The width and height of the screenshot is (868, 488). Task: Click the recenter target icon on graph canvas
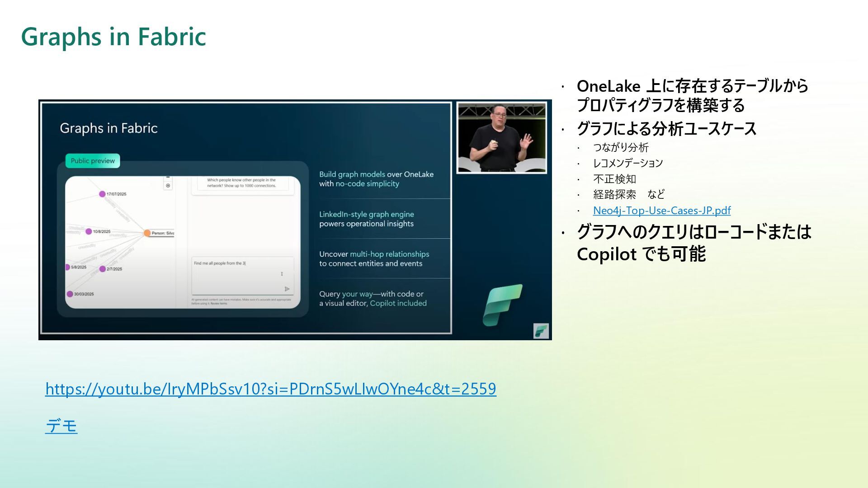pos(168,186)
